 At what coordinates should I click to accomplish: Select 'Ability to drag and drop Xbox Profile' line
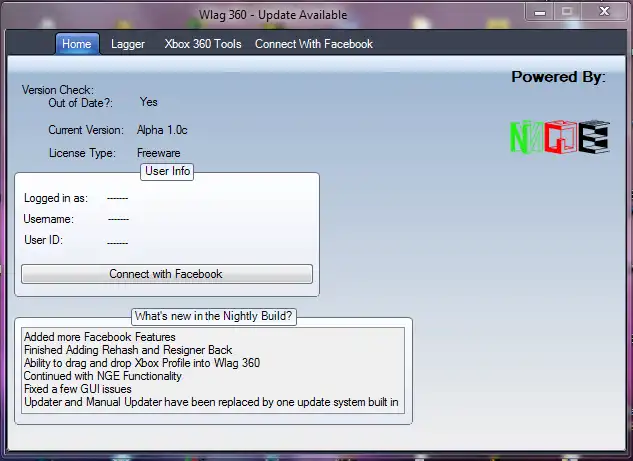pos(142,363)
